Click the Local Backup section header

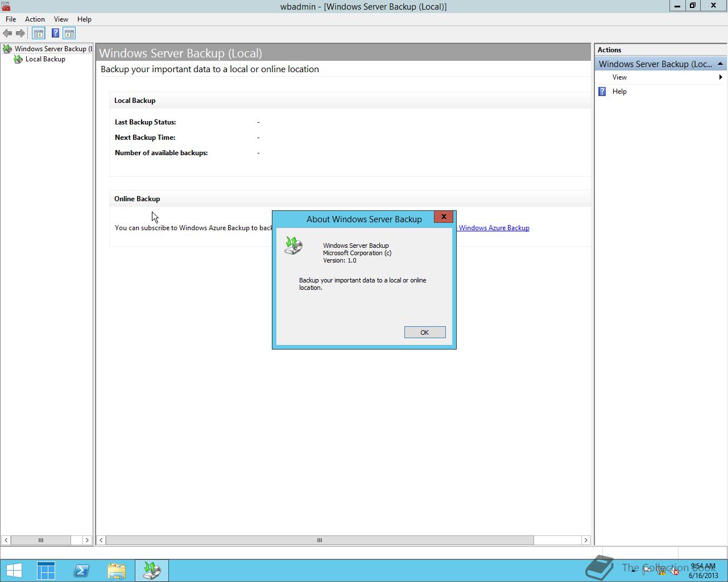[135, 101]
